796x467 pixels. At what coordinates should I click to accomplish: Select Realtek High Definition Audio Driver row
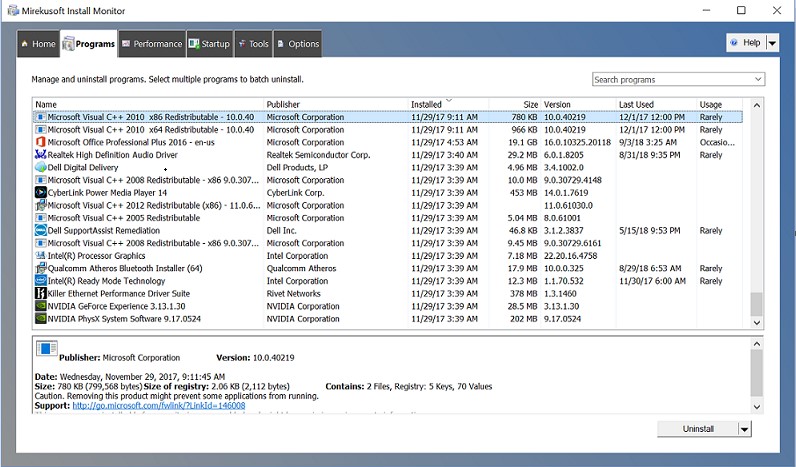[388, 155]
